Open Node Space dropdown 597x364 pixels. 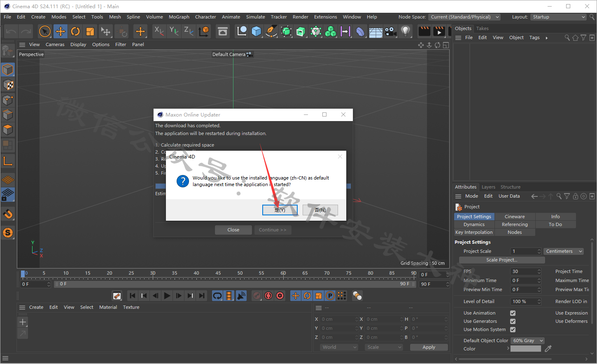pyautogui.click(x=464, y=17)
